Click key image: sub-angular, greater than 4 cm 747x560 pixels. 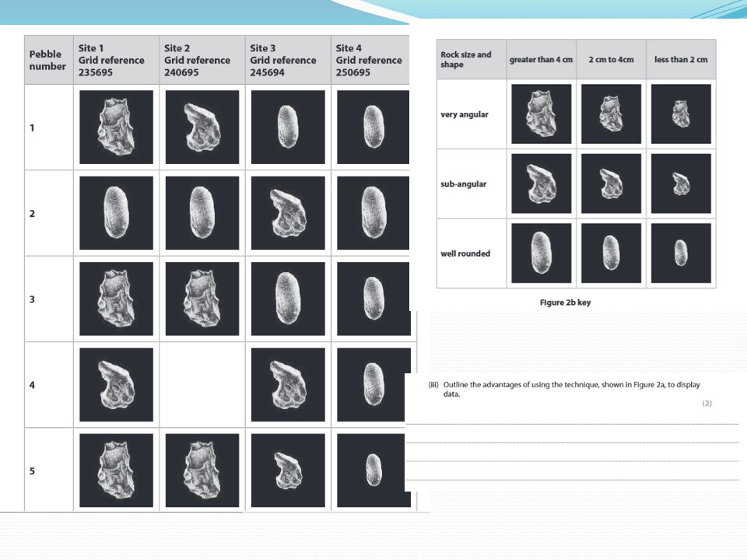tap(542, 184)
